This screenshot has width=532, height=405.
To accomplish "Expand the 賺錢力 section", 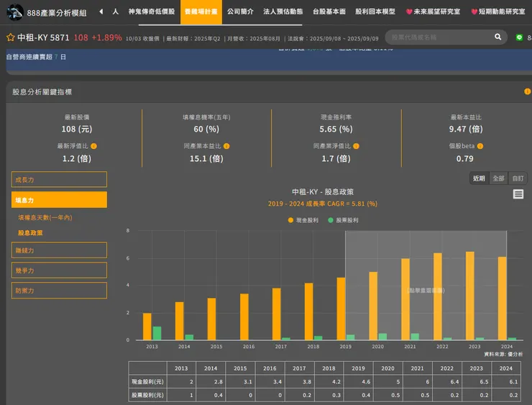I will (59, 250).
